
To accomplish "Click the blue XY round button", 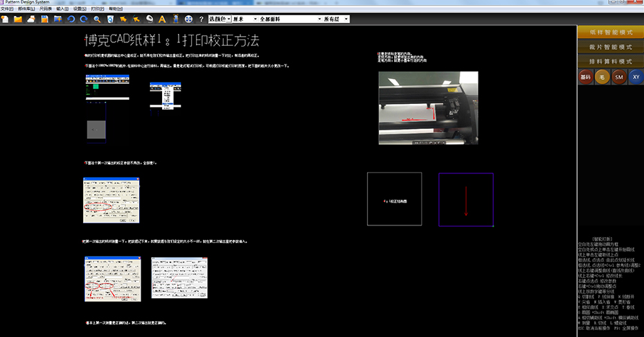I will pos(636,78).
